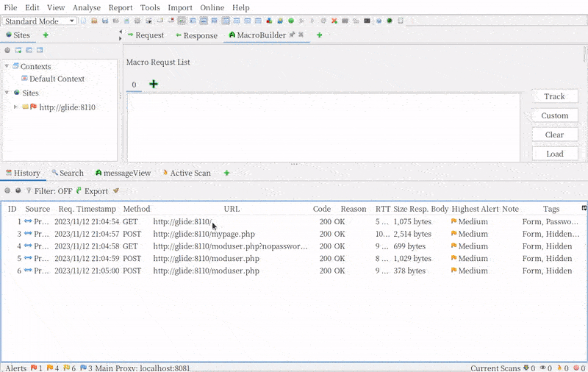Expand the http://glide:8110 site node
588x372 pixels.
15,107
